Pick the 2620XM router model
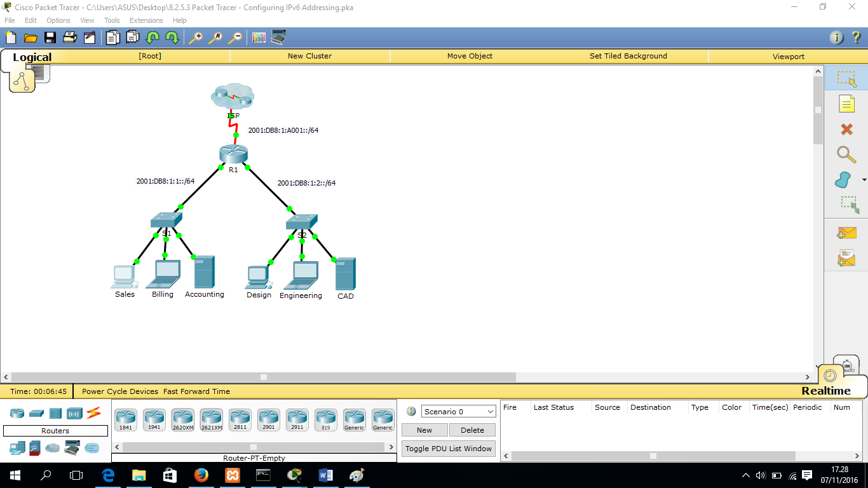Screen dimensions: 868x488 coord(182,420)
